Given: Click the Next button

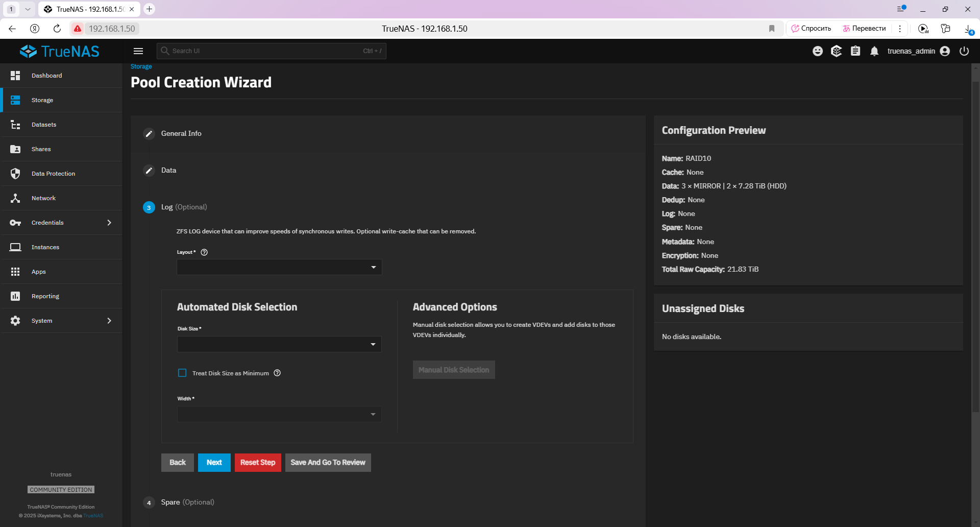Looking at the screenshot, I should (x=214, y=463).
